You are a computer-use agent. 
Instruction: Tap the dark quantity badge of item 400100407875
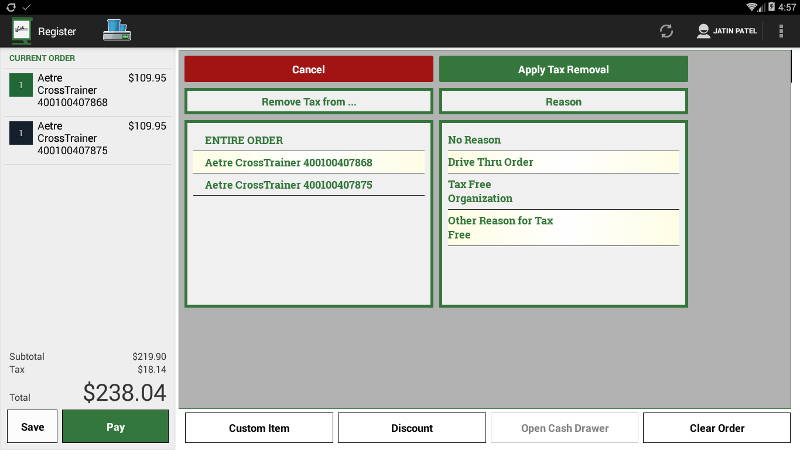(21, 133)
